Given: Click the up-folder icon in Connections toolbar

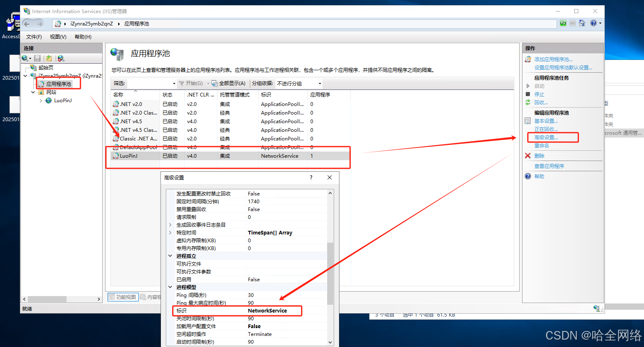Looking at the screenshot, I should 49,58.
